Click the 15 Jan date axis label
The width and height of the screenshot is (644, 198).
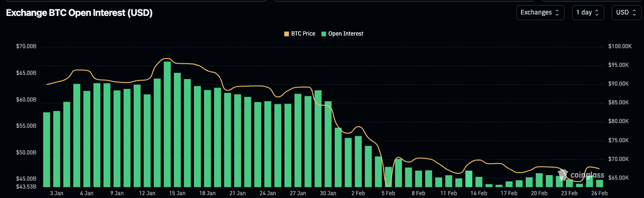(x=177, y=193)
